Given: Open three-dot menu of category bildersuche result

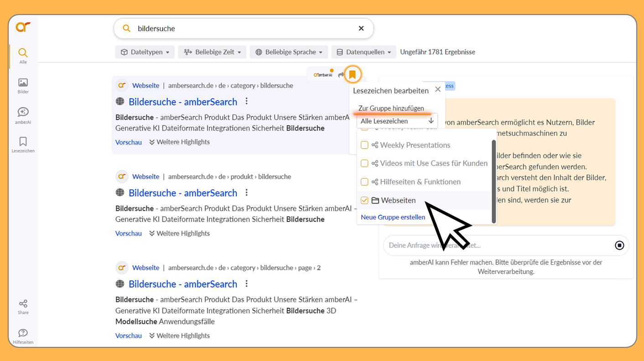Looking at the screenshot, I should point(247,101).
